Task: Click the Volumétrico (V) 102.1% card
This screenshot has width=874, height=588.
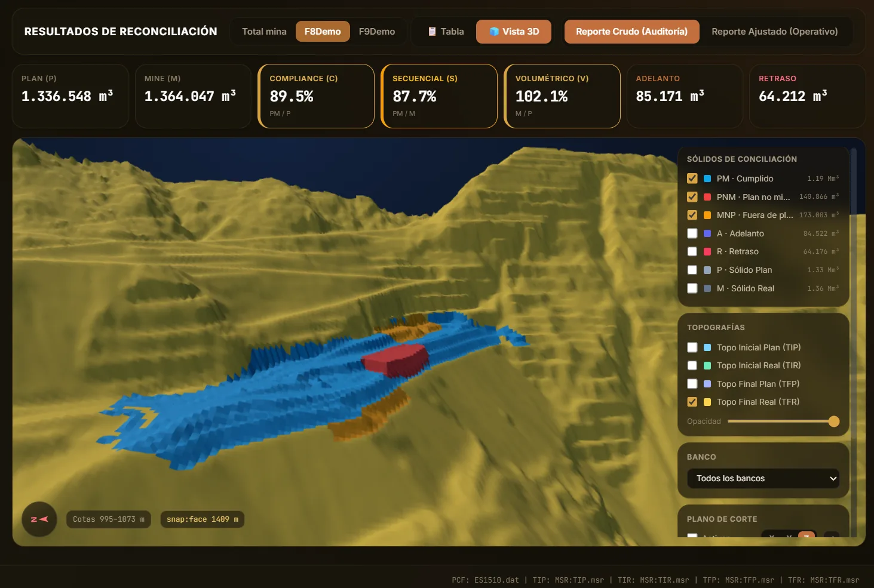Action: click(x=562, y=96)
